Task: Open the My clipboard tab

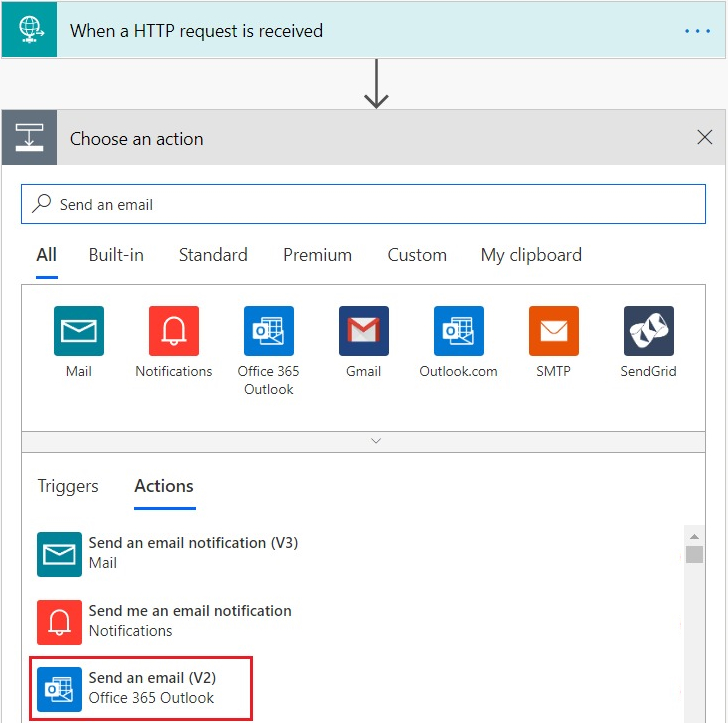Action: [x=531, y=255]
